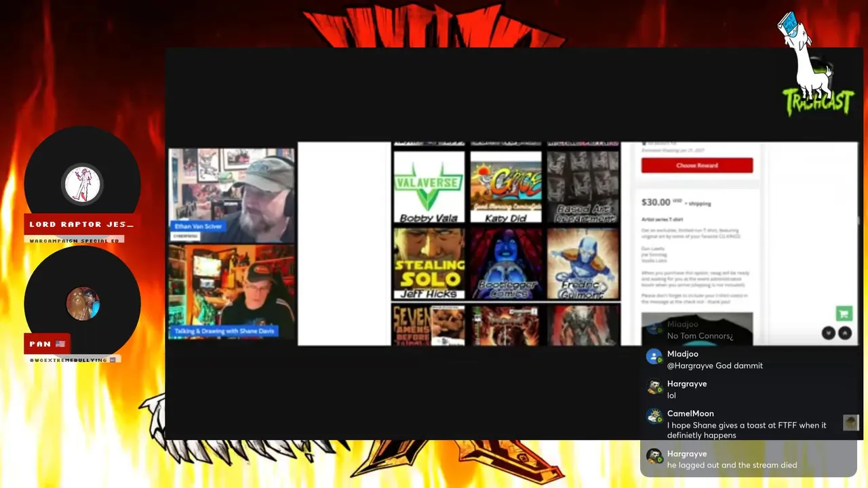
Task: Click the small thumbnail right of CamelMoon's message
Action: (x=850, y=423)
